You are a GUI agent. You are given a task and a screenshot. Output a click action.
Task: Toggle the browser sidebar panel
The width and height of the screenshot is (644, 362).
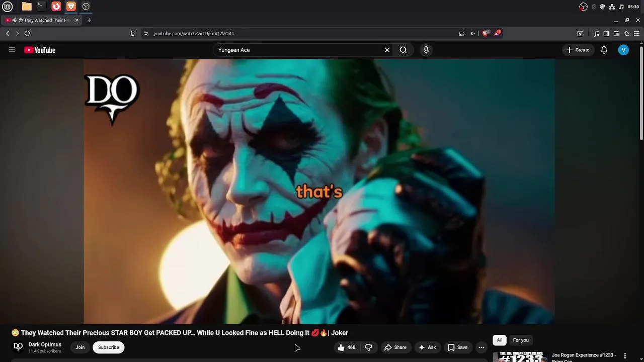606,34
